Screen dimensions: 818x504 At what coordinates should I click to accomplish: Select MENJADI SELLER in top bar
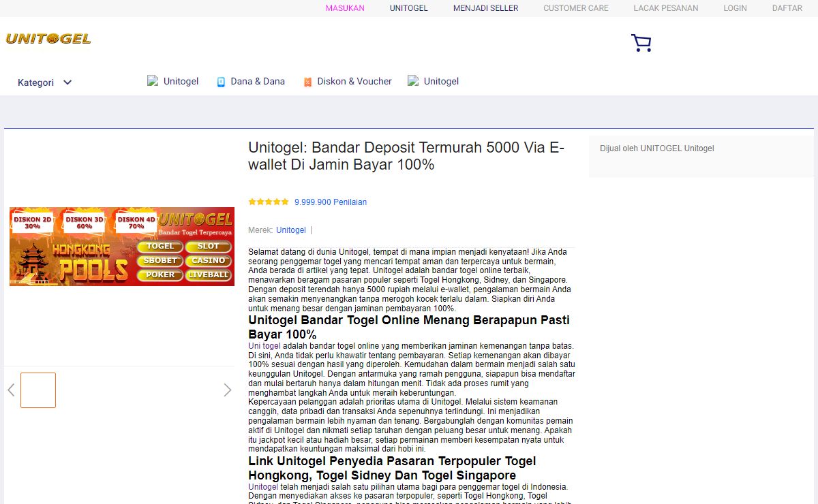[x=486, y=8]
